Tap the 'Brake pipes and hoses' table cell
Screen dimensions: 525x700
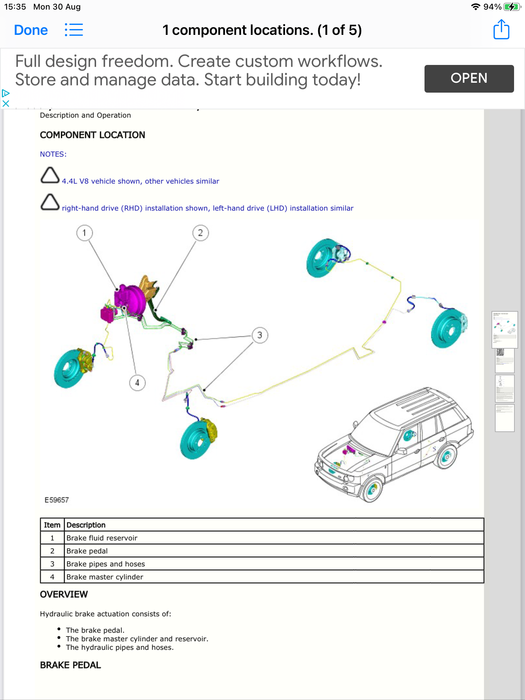pyautogui.click(x=274, y=564)
